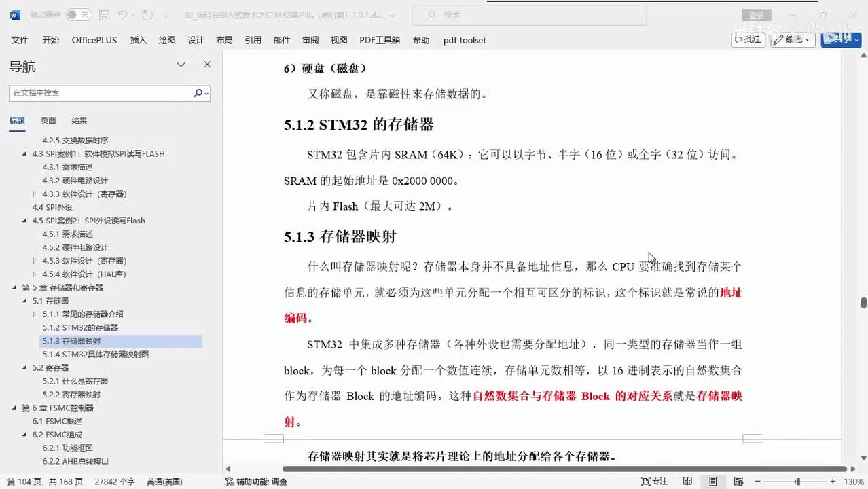Go to heading 4.5.2 硬件电路设计
Image resolution: width=868 pixels, height=489 pixels.
click(x=75, y=247)
